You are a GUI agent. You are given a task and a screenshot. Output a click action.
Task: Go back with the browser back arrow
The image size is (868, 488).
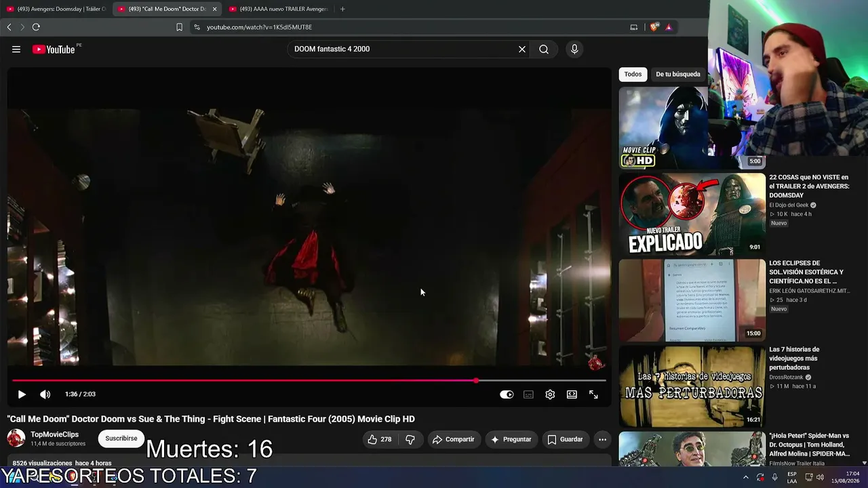pyautogui.click(x=9, y=27)
